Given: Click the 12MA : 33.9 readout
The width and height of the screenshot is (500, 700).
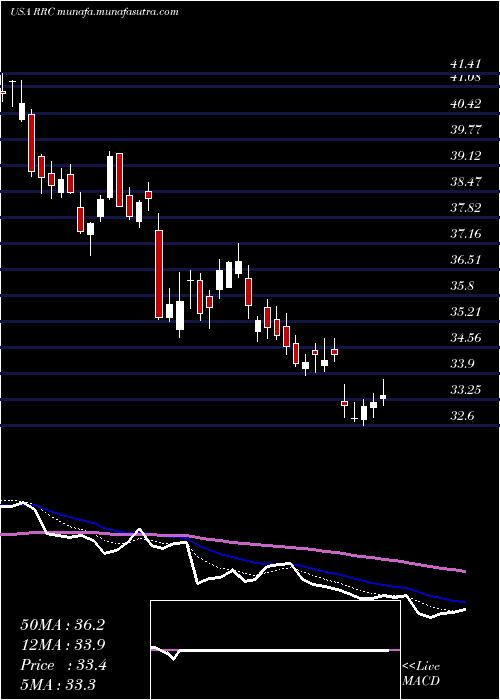Looking at the screenshot, I should 62,645.
